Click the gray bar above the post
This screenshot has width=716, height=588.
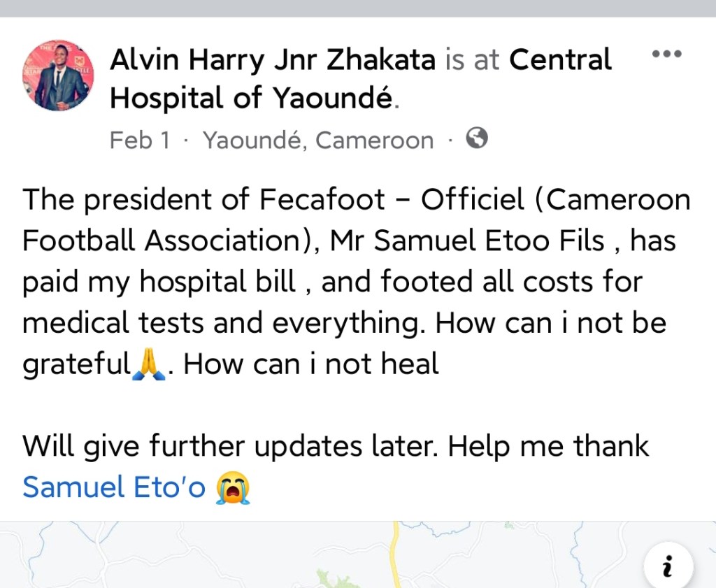point(358,8)
